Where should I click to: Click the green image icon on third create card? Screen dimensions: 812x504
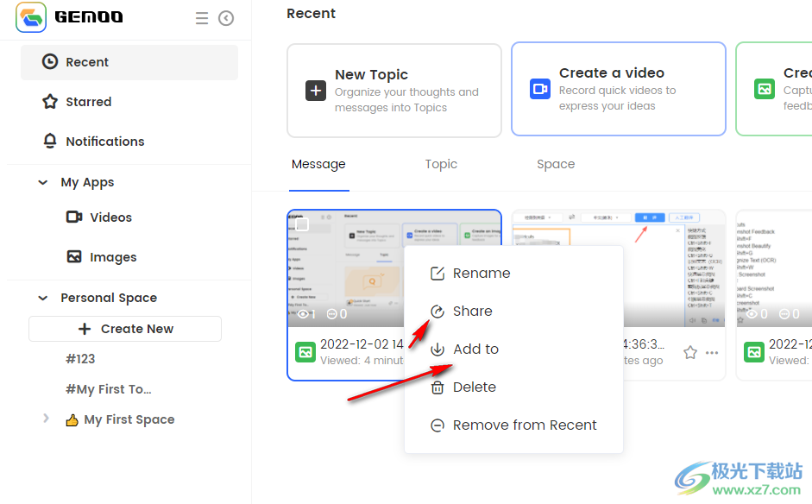pos(765,89)
